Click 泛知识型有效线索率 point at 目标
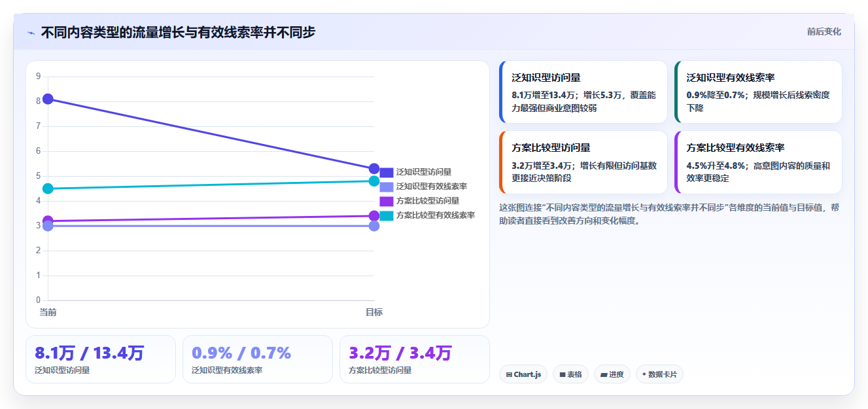Image resolution: width=868 pixels, height=409 pixels. tap(374, 226)
